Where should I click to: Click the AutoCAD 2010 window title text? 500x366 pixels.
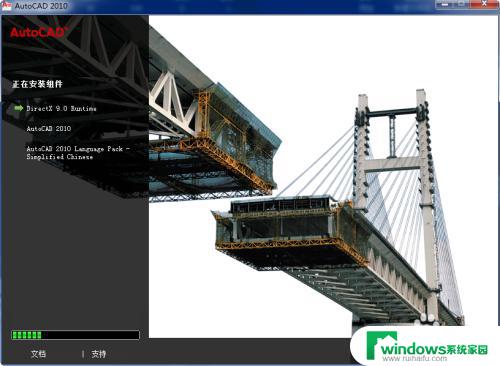(41, 6)
